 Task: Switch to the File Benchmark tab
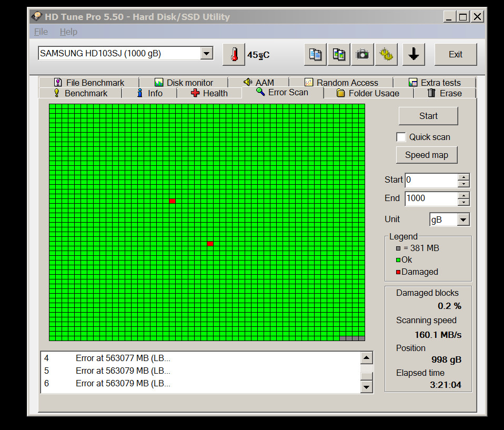click(89, 83)
